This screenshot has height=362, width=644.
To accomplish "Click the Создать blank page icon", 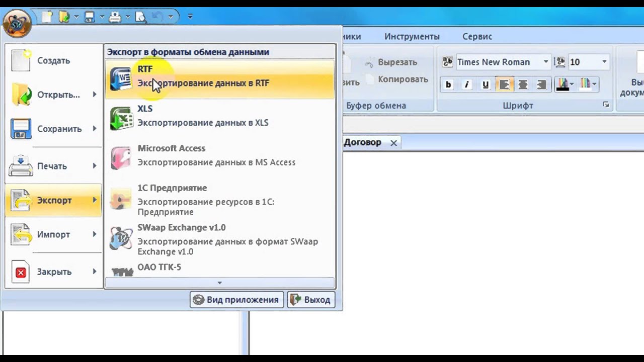I will 21,60.
